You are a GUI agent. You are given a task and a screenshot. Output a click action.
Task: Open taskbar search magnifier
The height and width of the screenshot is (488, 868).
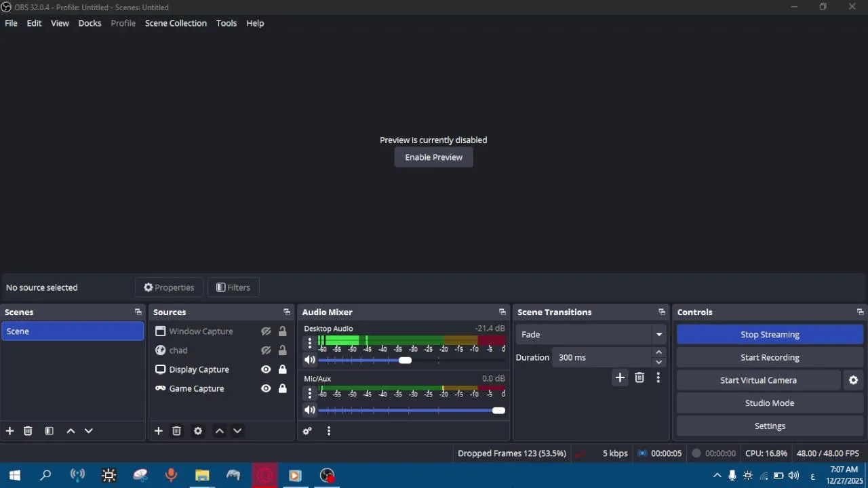click(45, 476)
